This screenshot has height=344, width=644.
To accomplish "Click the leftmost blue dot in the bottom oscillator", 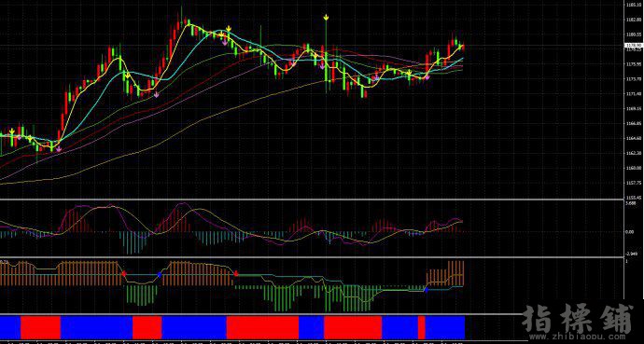I will click(x=160, y=274).
